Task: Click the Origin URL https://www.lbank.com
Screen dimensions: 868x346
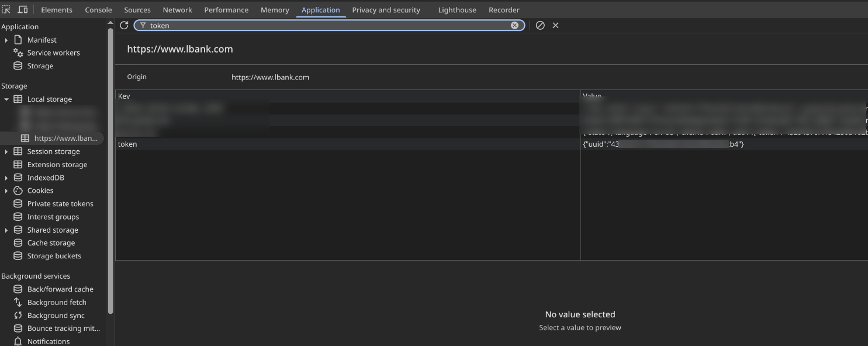Action: [x=270, y=77]
